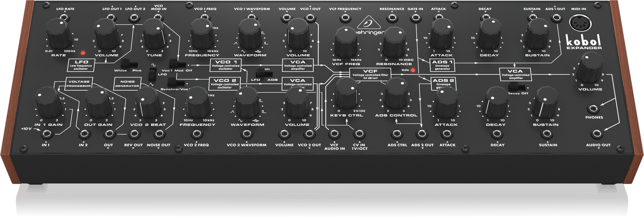Click the LFO OUT 2 patch jack
The image size is (644, 218).
click(x=135, y=17)
